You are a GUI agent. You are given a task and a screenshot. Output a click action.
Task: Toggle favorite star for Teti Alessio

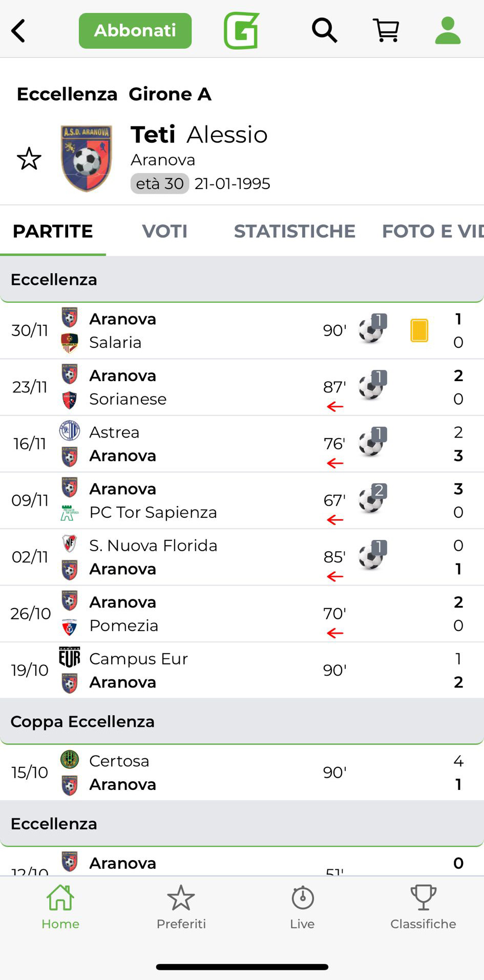pyautogui.click(x=29, y=159)
